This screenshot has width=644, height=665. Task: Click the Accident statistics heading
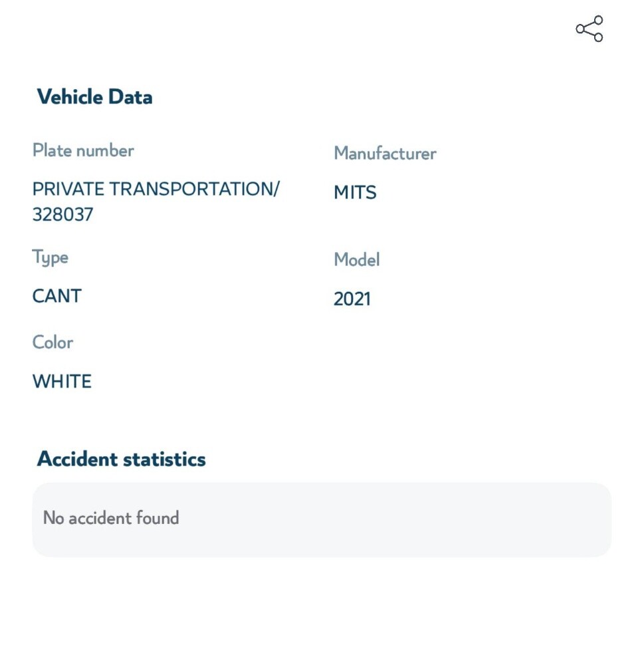(x=121, y=459)
